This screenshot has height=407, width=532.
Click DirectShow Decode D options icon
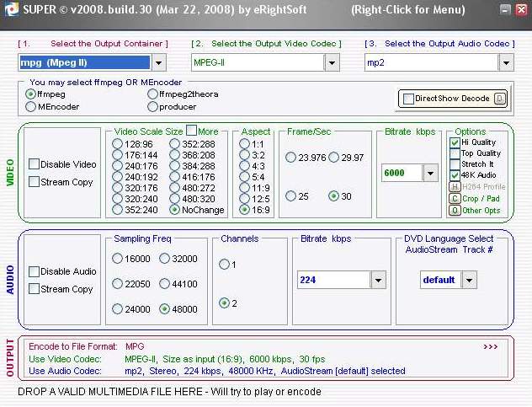point(499,99)
